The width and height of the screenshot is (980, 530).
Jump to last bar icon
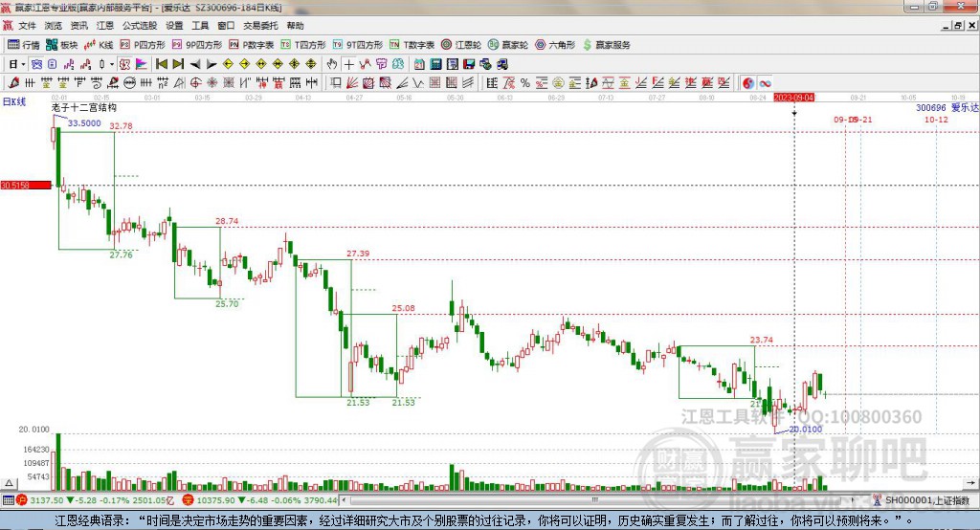tap(178, 64)
